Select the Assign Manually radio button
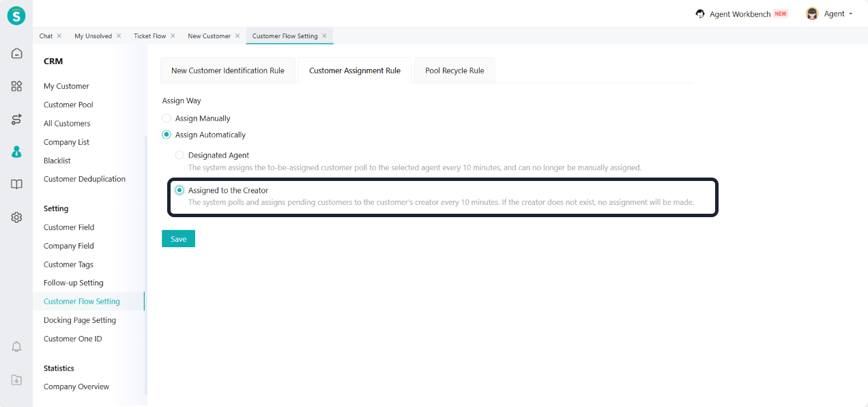The width and height of the screenshot is (868, 407). [167, 118]
